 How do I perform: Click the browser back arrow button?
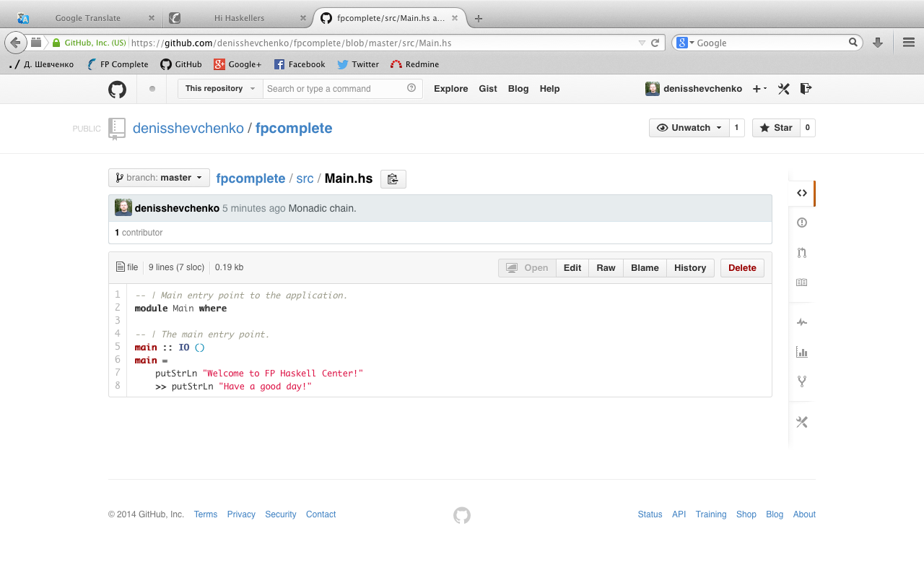16,43
